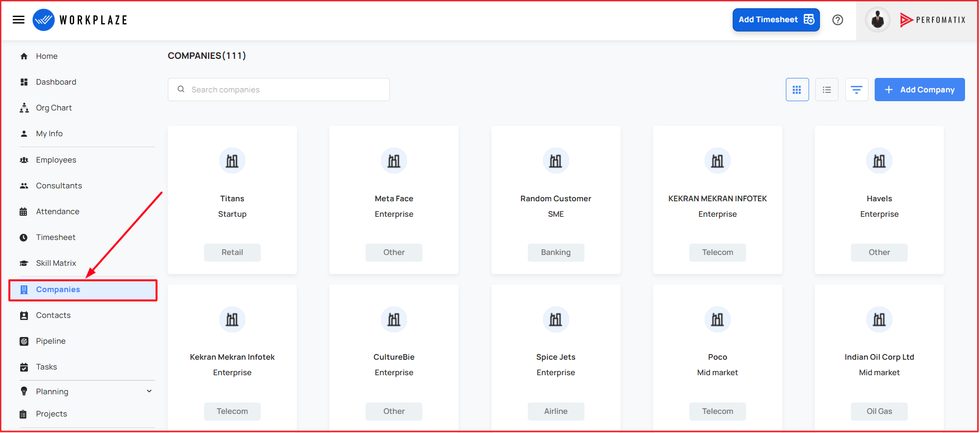980x433 pixels.
Task: Click the Banking tag on Random Customer
Action: [556, 252]
